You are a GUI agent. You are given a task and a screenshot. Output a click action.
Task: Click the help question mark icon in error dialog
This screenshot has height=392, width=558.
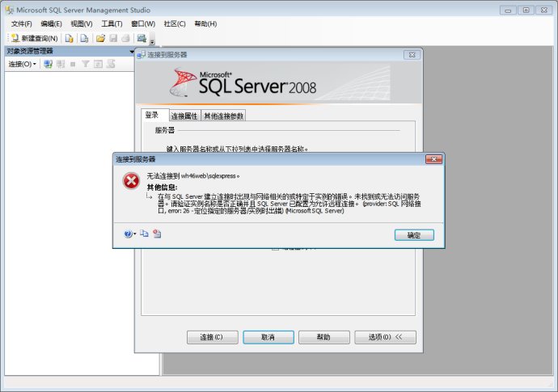tap(128, 234)
